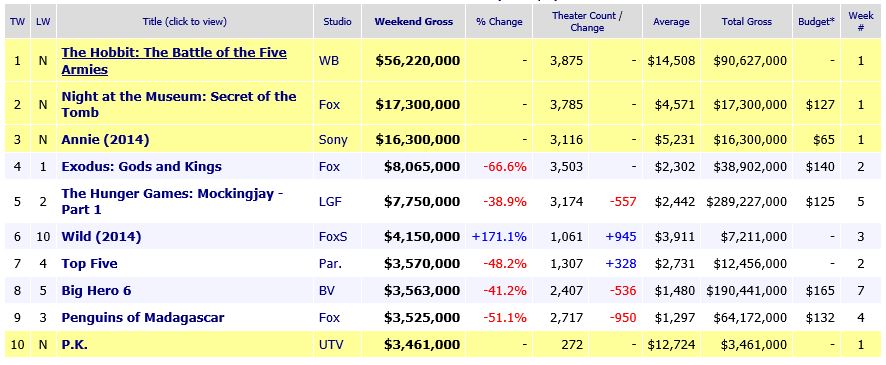886x365 pixels.
Task: Click the Annie (2014) title
Action: click(x=105, y=140)
